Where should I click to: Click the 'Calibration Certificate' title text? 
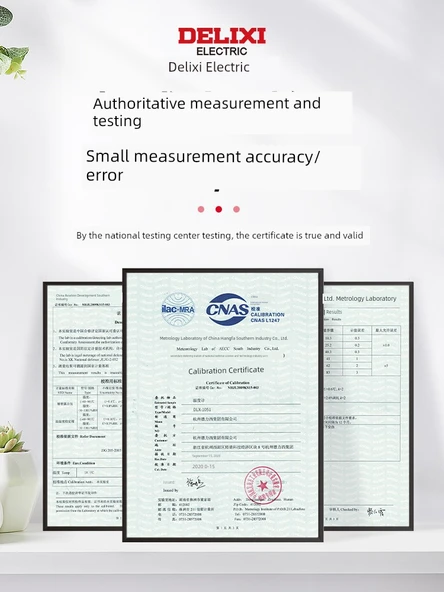tap(226, 371)
